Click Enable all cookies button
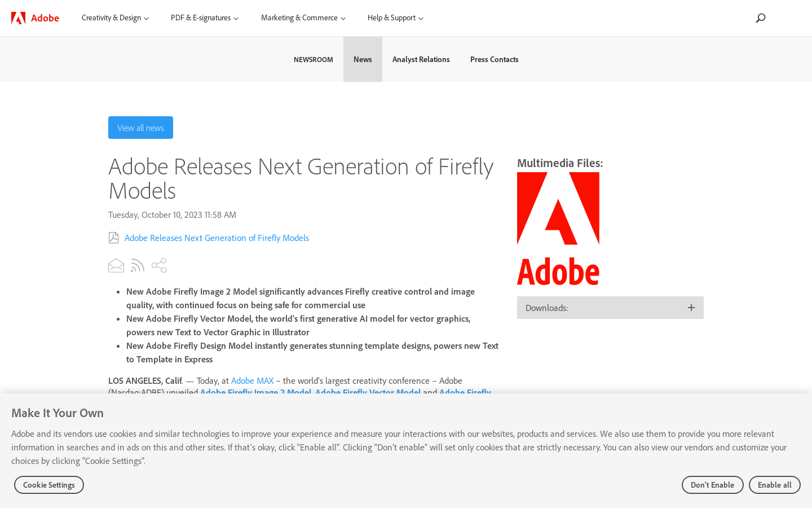The image size is (812, 508). (x=774, y=485)
